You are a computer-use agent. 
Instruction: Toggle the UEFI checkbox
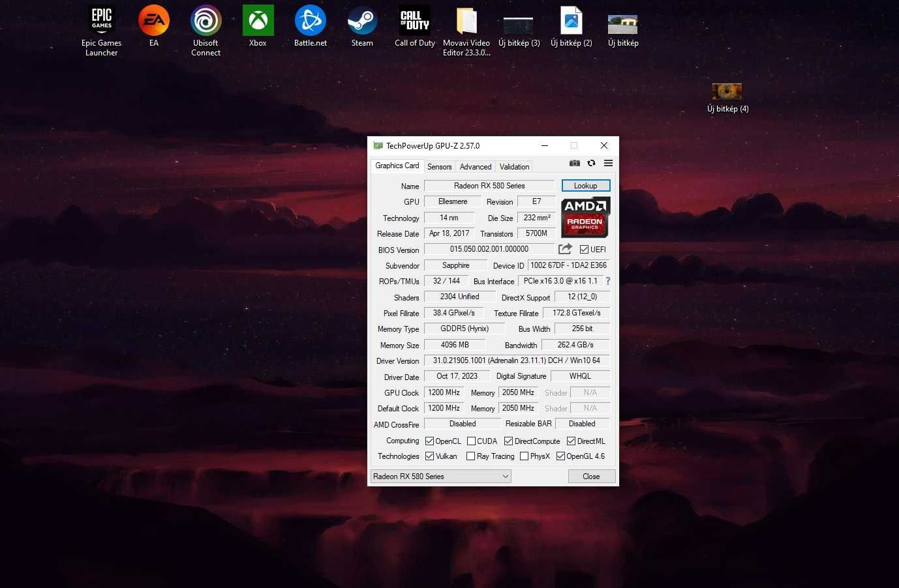tap(585, 249)
